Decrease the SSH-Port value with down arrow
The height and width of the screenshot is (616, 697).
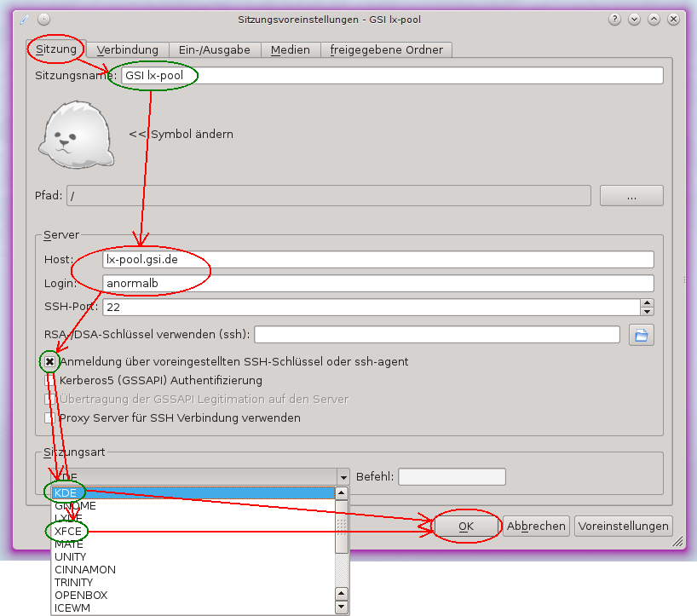(648, 312)
